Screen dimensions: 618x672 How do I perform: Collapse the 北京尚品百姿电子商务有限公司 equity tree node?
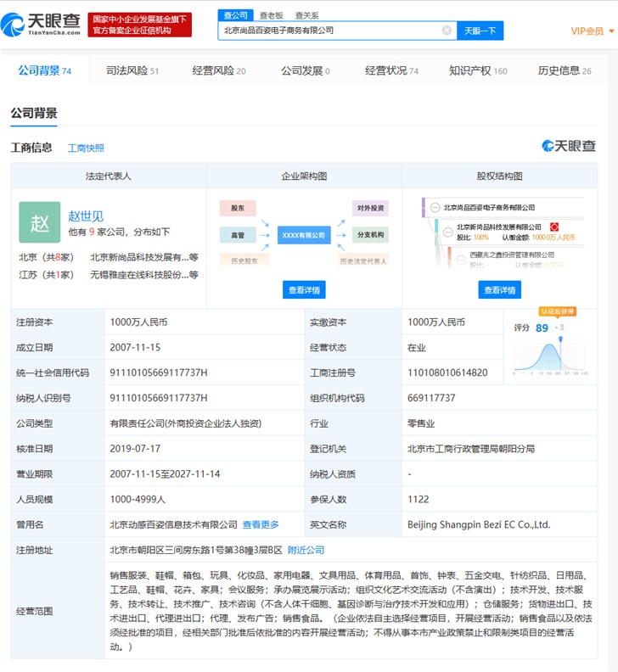click(435, 208)
